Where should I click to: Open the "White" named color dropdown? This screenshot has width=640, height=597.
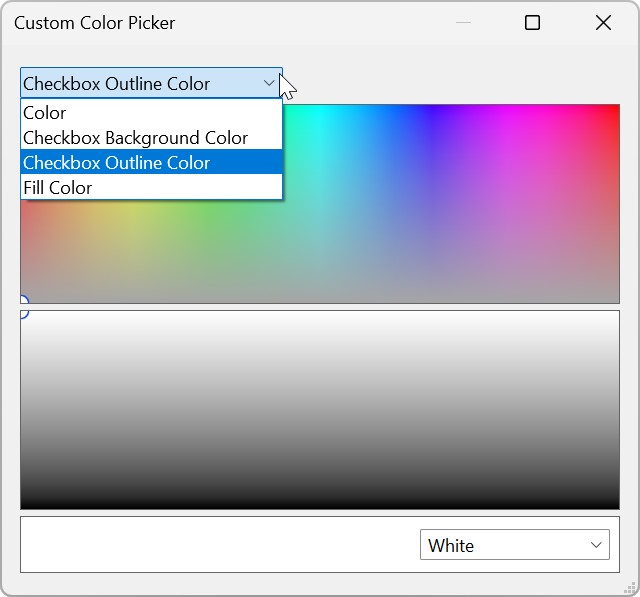coord(514,545)
